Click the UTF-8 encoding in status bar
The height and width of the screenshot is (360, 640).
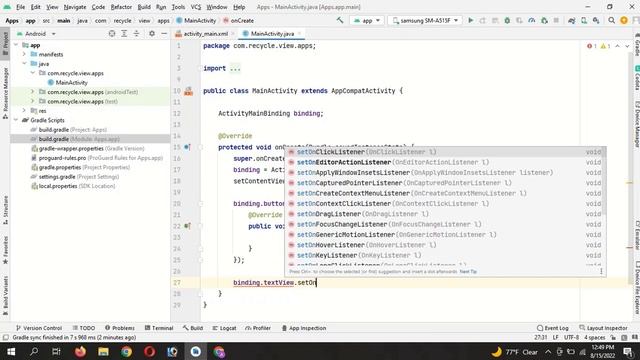[571, 337]
